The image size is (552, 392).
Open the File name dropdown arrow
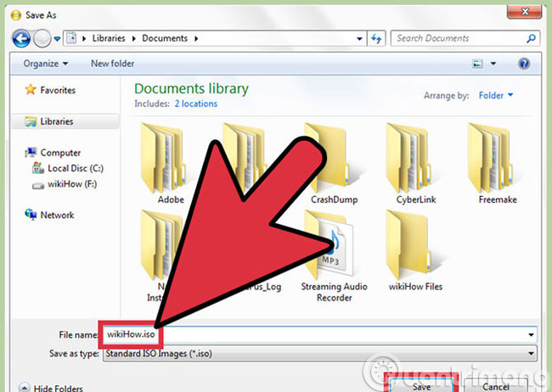tap(531, 334)
